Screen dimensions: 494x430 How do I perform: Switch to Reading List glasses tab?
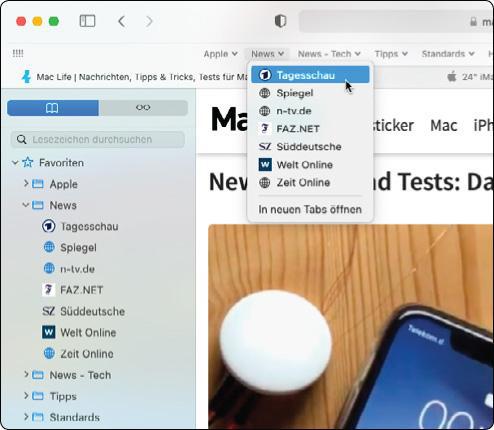[x=143, y=108]
